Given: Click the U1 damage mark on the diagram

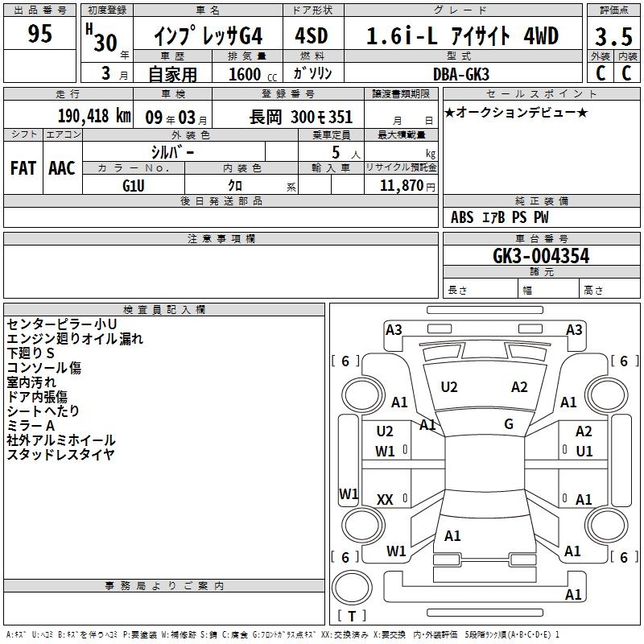Looking at the screenshot, I should [x=584, y=451].
